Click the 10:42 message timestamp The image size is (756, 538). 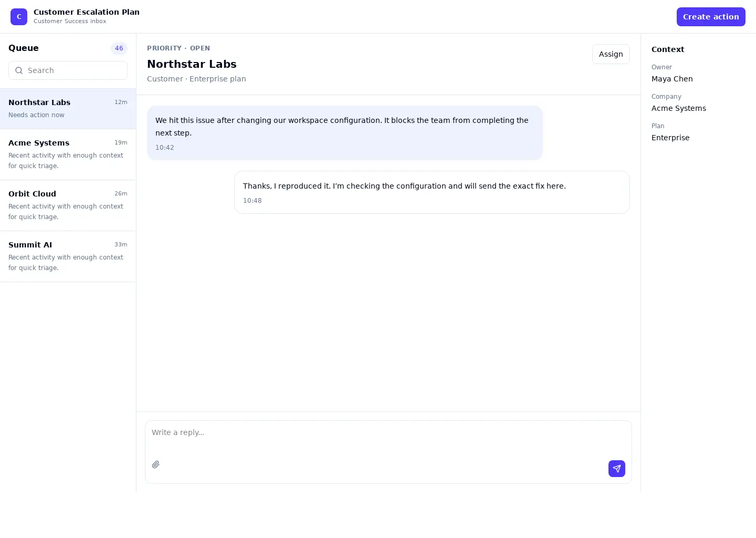point(164,148)
